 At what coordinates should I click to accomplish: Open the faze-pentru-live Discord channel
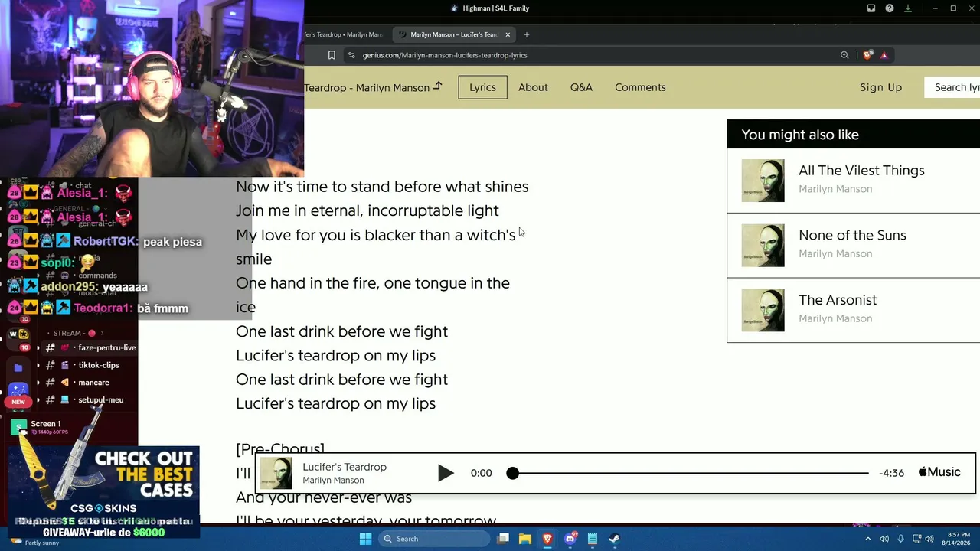point(91,347)
